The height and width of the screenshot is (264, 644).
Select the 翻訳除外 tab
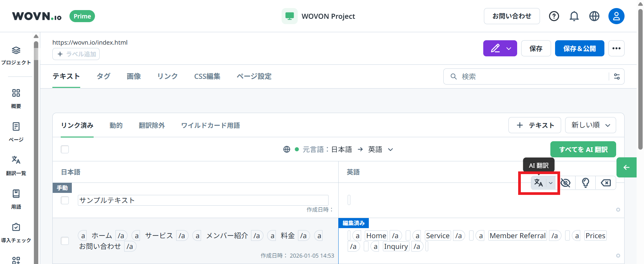152,125
